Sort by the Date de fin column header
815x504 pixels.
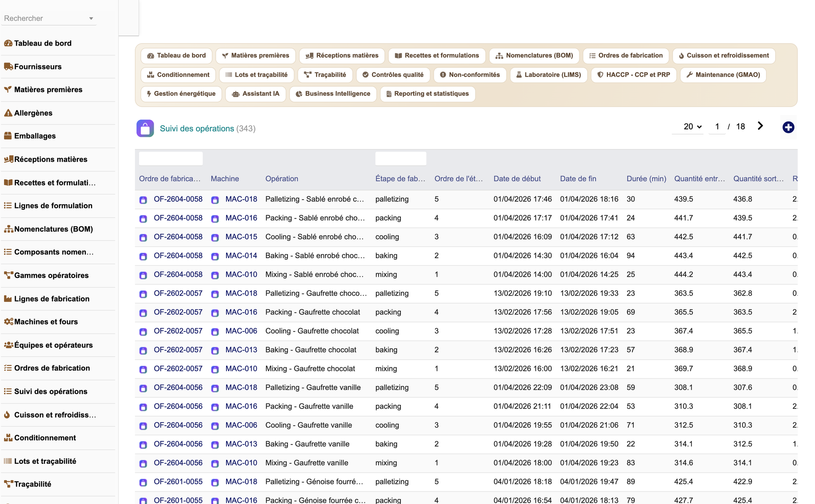click(578, 179)
